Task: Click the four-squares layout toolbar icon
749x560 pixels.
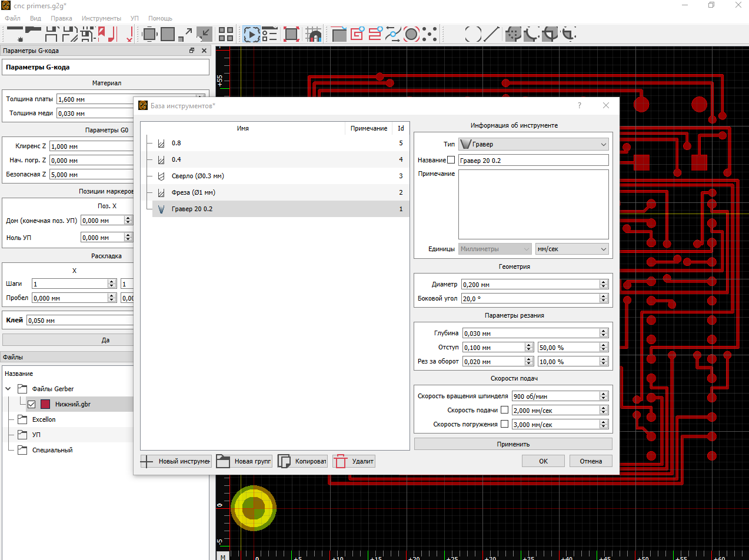Action: pyautogui.click(x=226, y=34)
